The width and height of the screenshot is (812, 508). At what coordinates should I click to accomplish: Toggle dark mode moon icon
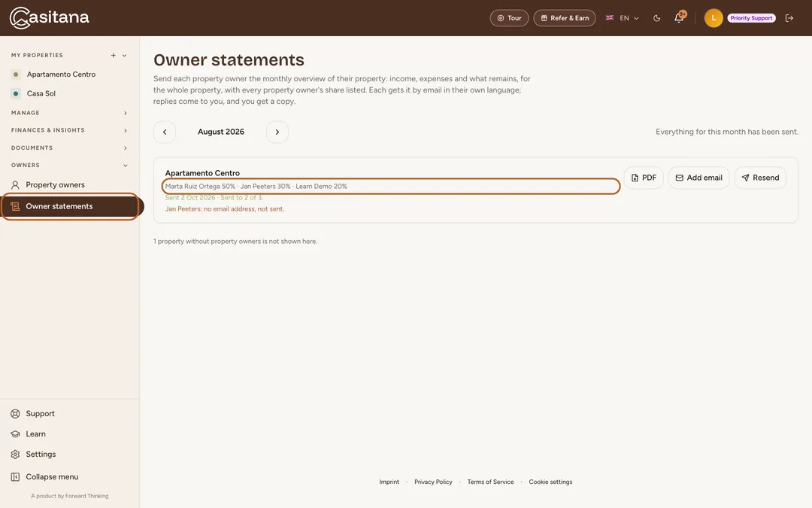tap(656, 18)
